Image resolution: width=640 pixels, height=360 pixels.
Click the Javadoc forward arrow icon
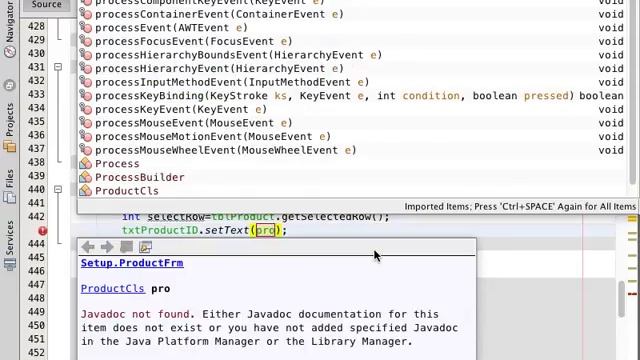[x=107, y=247]
